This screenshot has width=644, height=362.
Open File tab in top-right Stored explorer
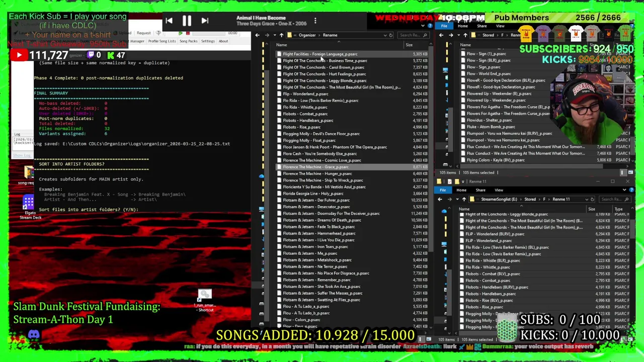tap(444, 26)
